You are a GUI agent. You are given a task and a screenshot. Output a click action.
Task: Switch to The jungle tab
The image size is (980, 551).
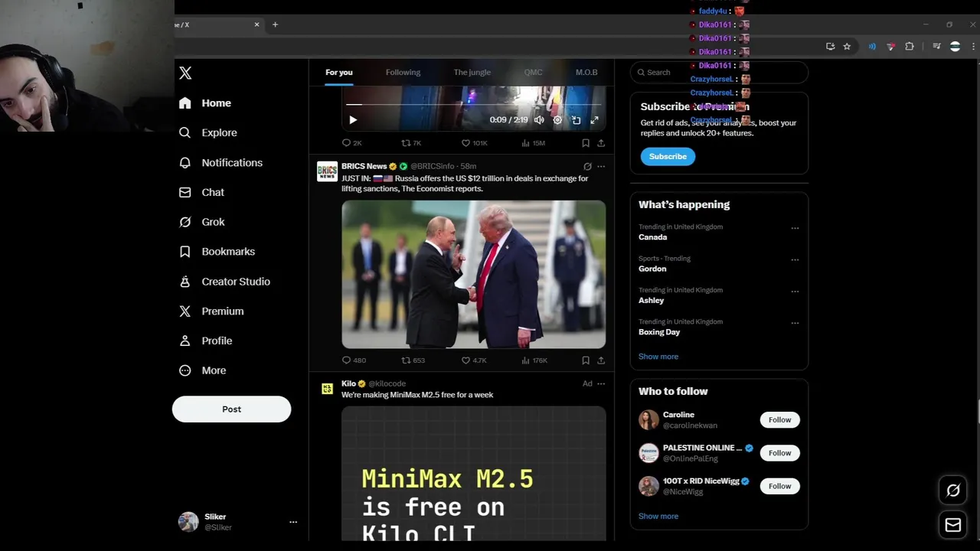pos(472,72)
